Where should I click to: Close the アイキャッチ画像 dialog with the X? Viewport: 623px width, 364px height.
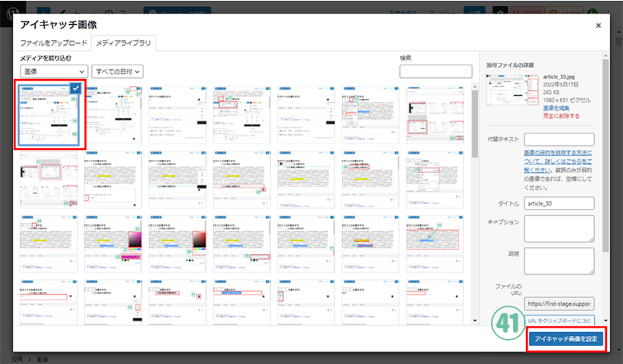point(598,25)
